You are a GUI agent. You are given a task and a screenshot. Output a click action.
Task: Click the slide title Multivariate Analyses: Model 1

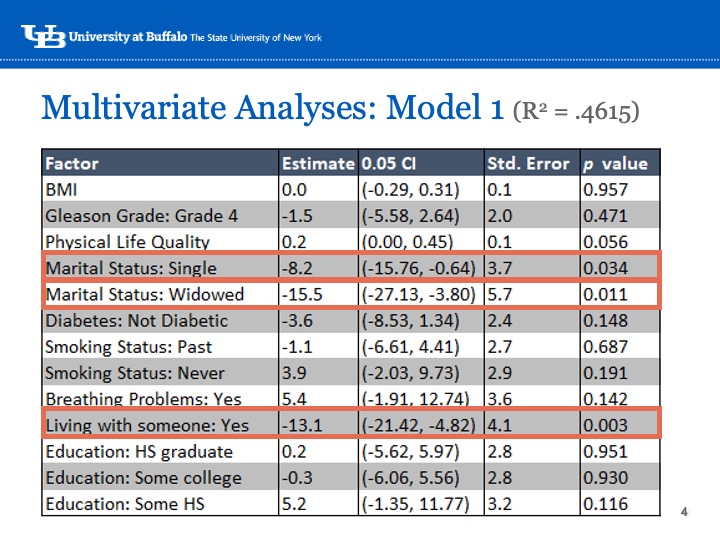click(x=272, y=106)
